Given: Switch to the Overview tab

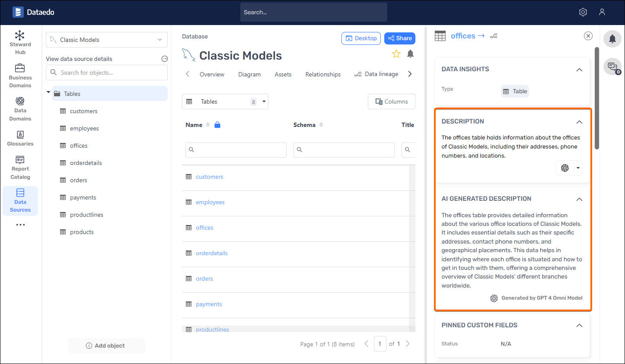Looking at the screenshot, I should pos(212,74).
